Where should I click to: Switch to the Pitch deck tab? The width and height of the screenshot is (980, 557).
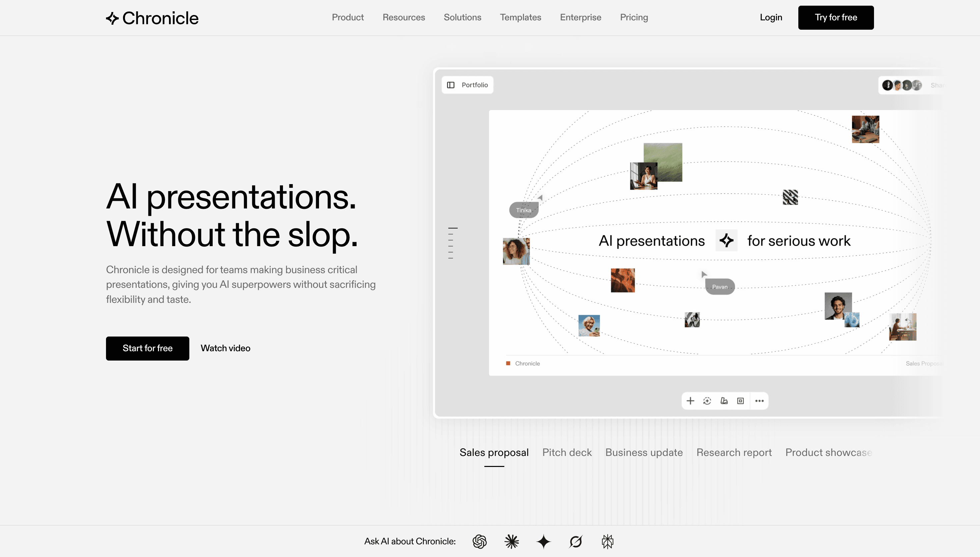click(567, 452)
